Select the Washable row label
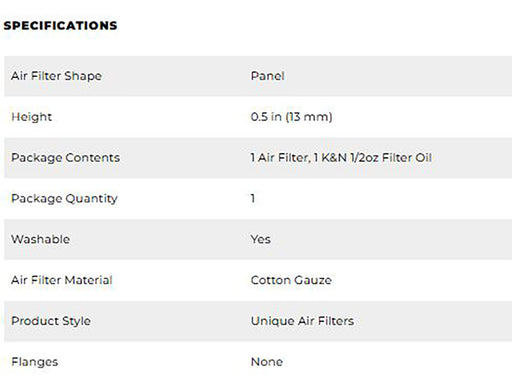The image size is (512, 384). click(40, 239)
